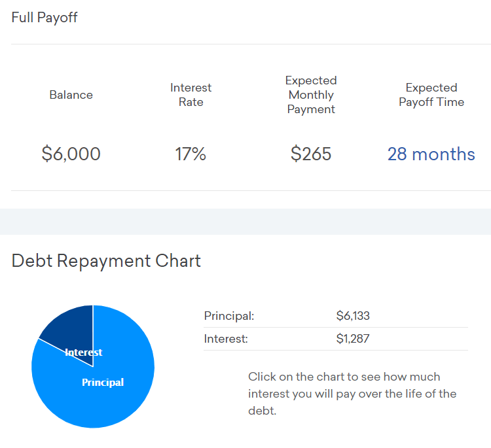Click the Principal: row label in the table

click(x=229, y=316)
